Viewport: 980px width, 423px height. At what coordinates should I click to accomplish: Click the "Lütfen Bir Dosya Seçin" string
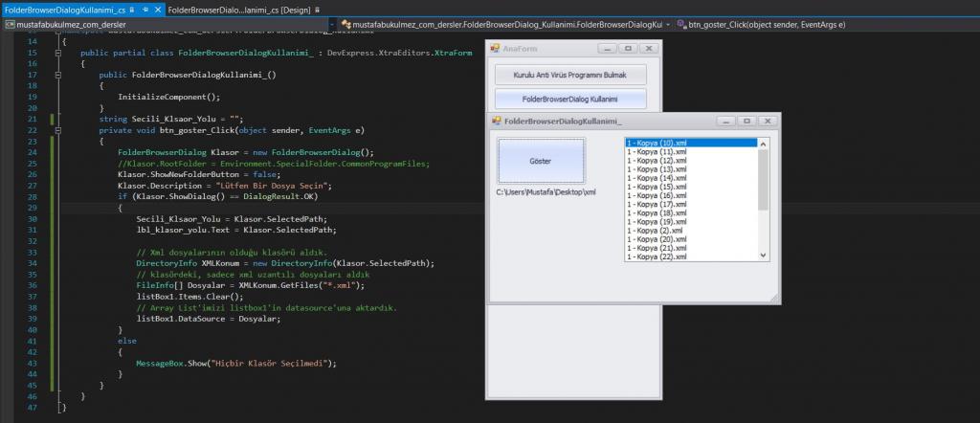[272, 186]
